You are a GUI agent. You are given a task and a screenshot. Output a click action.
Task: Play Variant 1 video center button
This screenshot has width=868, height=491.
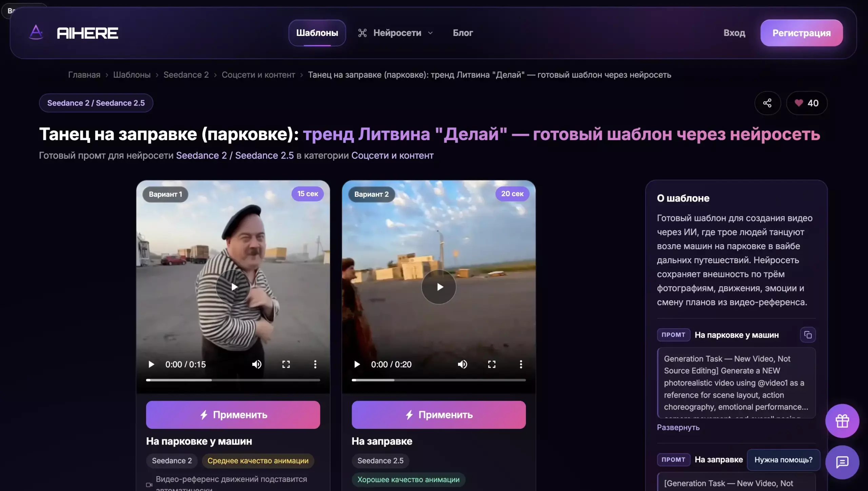point(233,287)
